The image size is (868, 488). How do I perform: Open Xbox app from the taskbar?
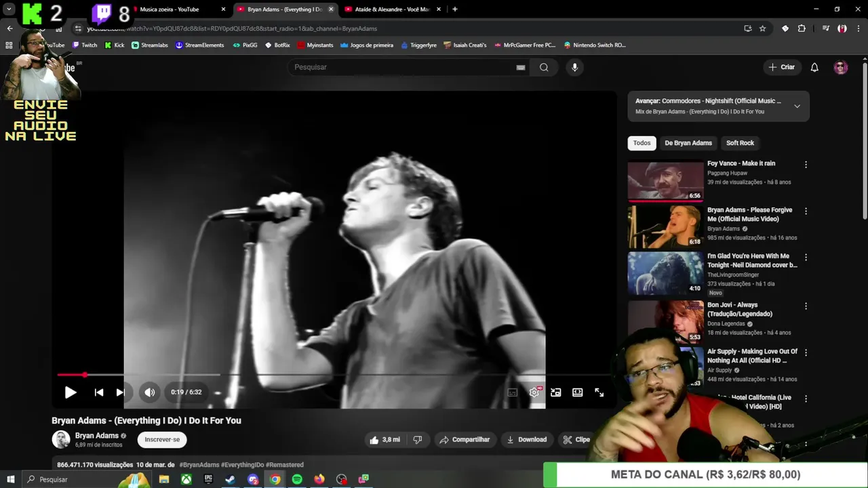pyautogui.click(x=186, y=479)
